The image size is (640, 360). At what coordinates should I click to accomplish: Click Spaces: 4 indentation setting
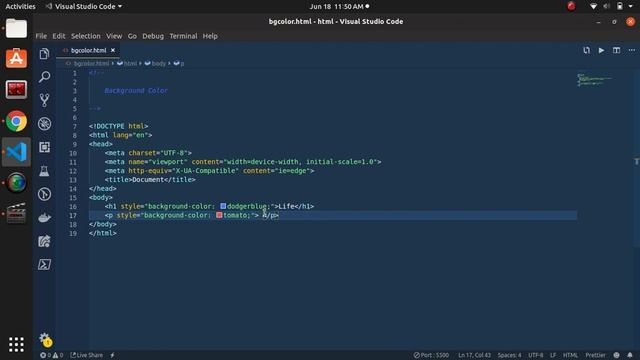click(509, 355)
